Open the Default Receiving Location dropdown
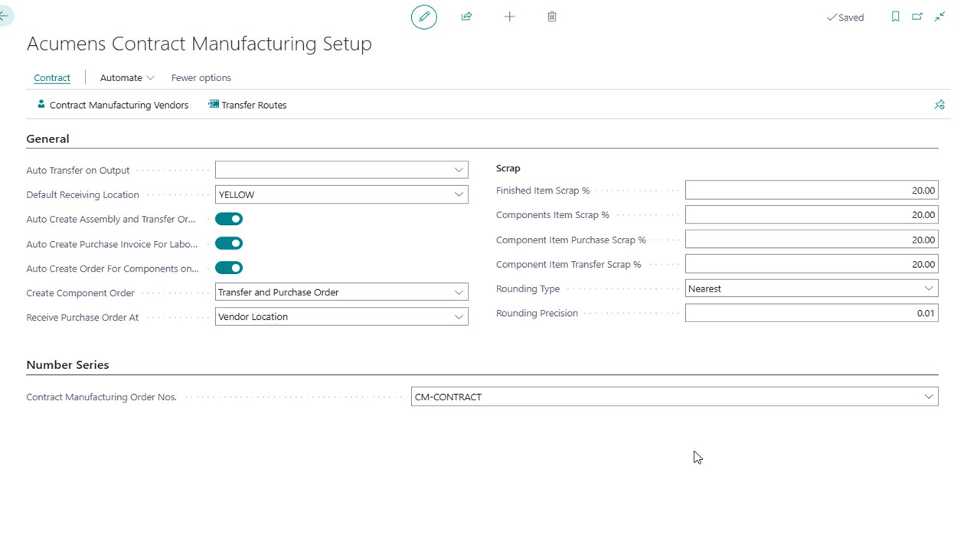The image size is (980, 551). (459, 194)
